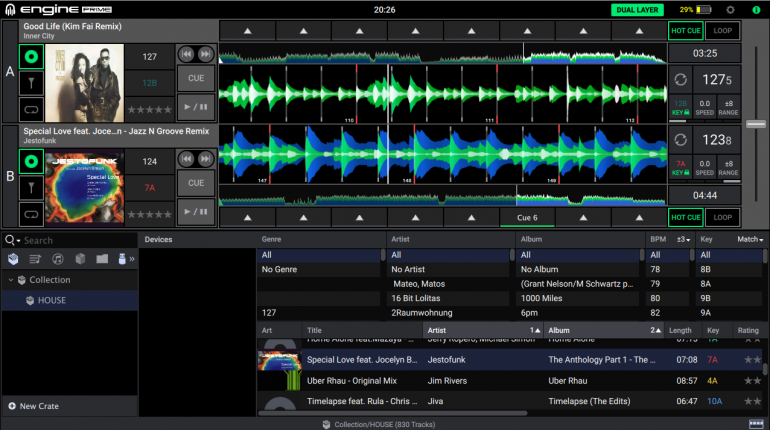
Task: Open the iTunes library icon
Action: (x=57, y=259)
